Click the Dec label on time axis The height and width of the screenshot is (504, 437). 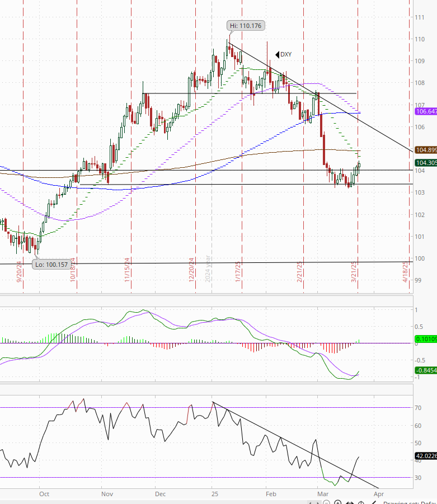(160, 494)
